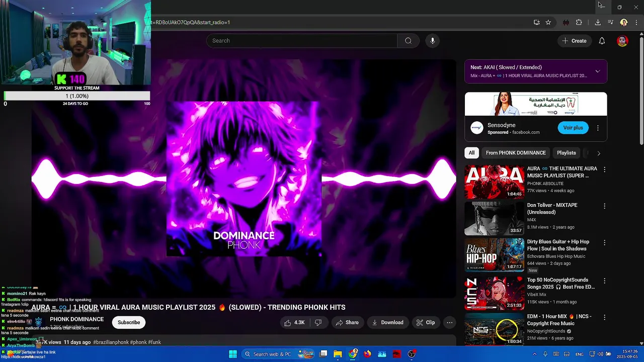Open options for Don Toliver MIXTAPE video
Image resolution: width=644 pixels, height=362 pixels.
coord(605,206)
